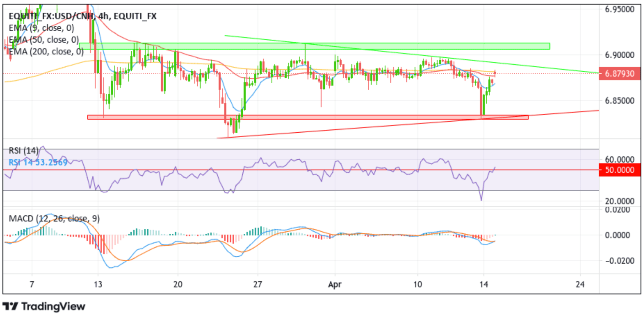Click the 6.85000 price axis label

tap(620, 101)
